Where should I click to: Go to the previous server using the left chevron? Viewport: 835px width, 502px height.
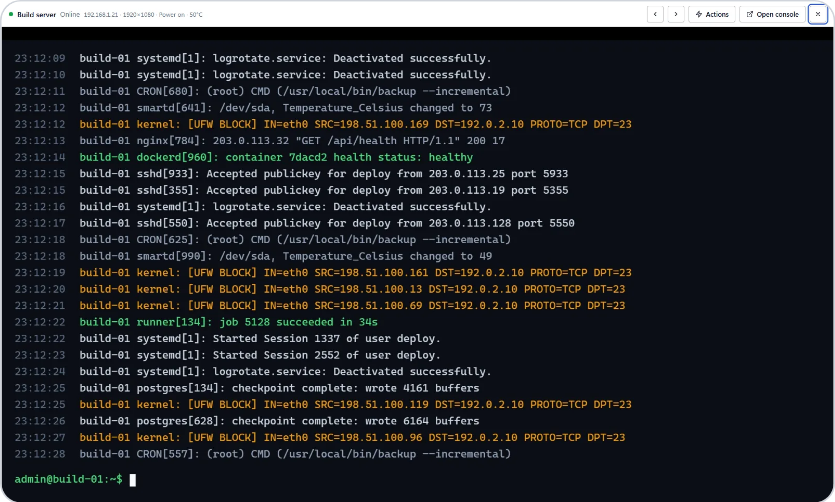(x=655, y=14)
